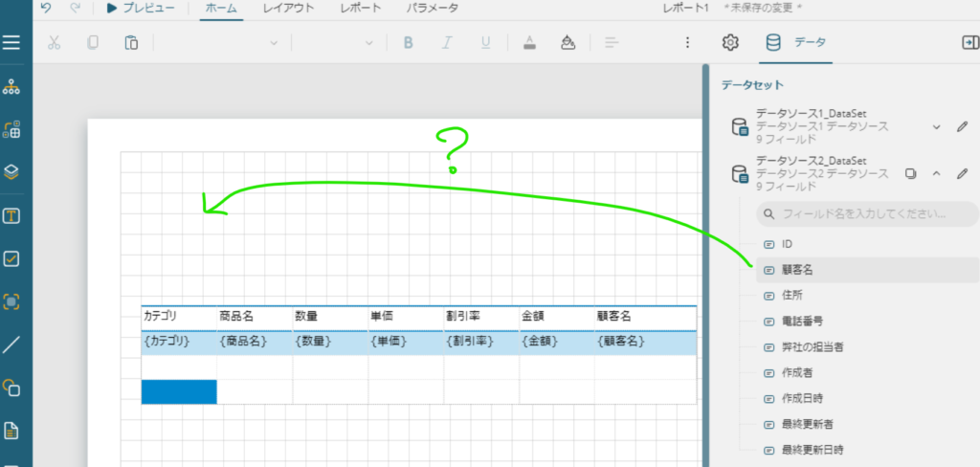Open the layers icon in the sidebar
The width and height of the screenshot is (980, 467).
point(11,172)
